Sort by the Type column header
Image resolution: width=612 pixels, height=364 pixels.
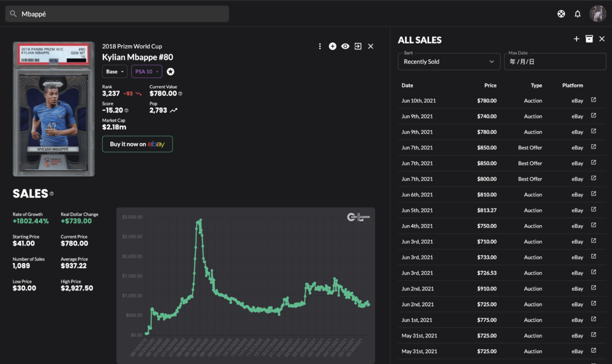(536, 86)
